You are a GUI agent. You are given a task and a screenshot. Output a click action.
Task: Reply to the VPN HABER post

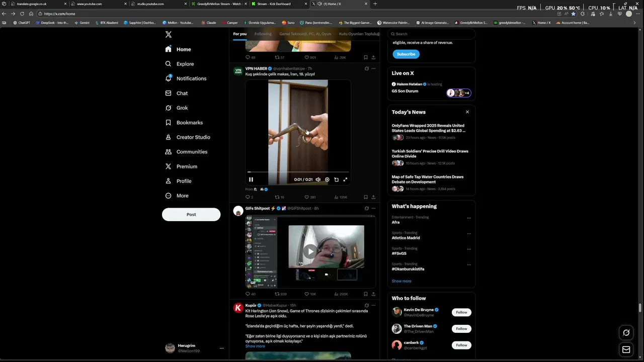(x=249, y=197)
